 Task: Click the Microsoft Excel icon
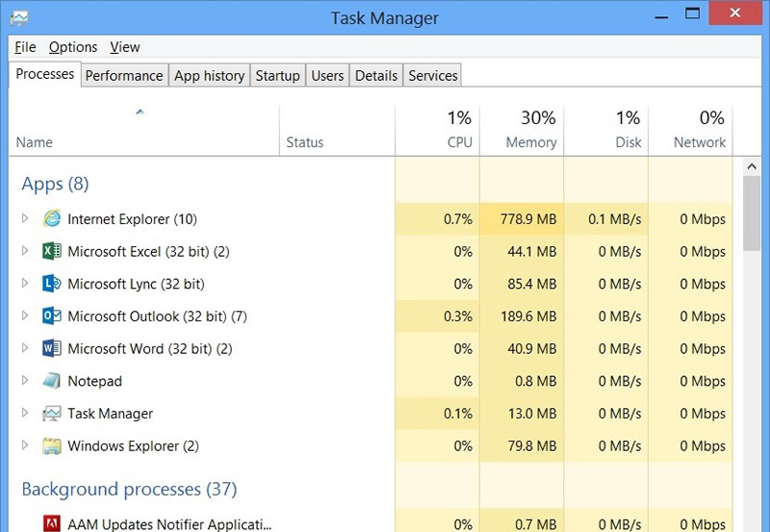click(x=52, y=251)
